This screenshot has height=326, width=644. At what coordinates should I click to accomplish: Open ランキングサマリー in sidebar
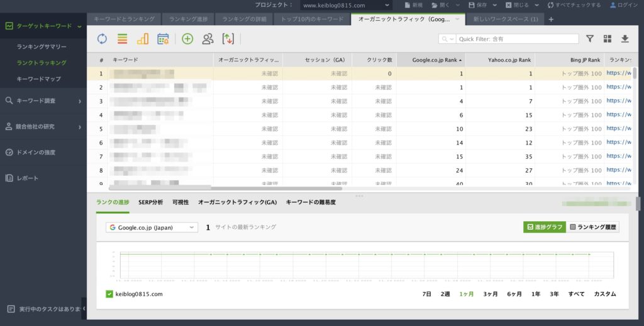click(x=42, y=46)
